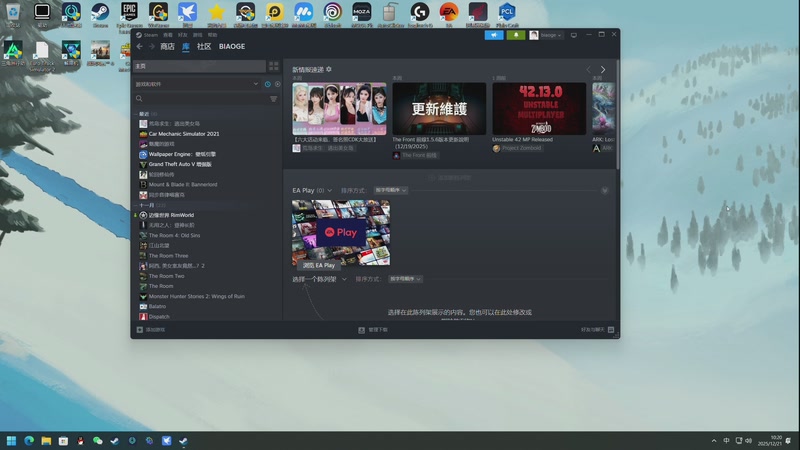
Task: Open the BIAOGE profile tab
Action: coord(232,46)
